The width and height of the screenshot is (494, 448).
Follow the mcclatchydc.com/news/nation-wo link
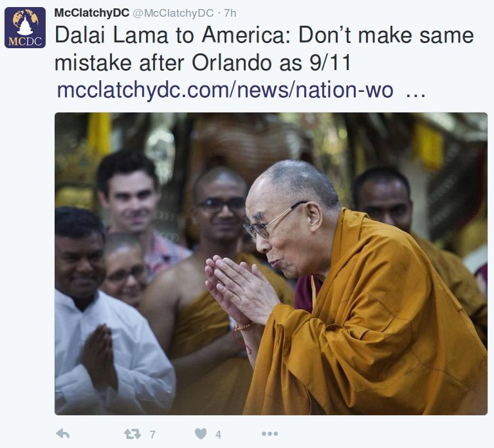point(225,90)
